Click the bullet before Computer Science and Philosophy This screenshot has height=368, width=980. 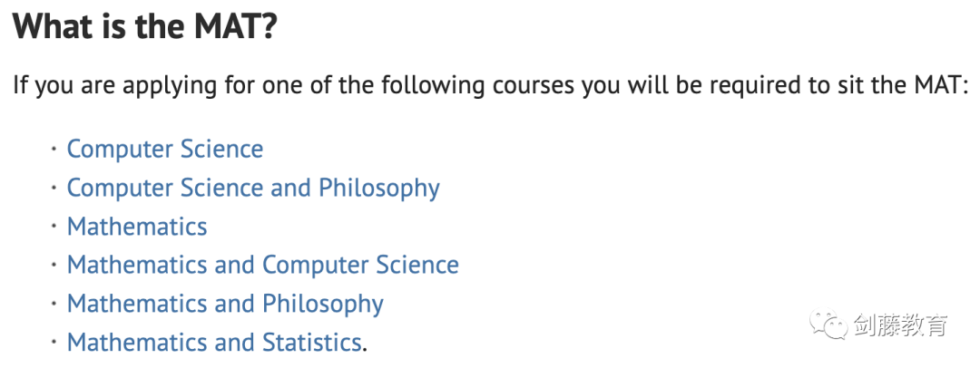54,188
